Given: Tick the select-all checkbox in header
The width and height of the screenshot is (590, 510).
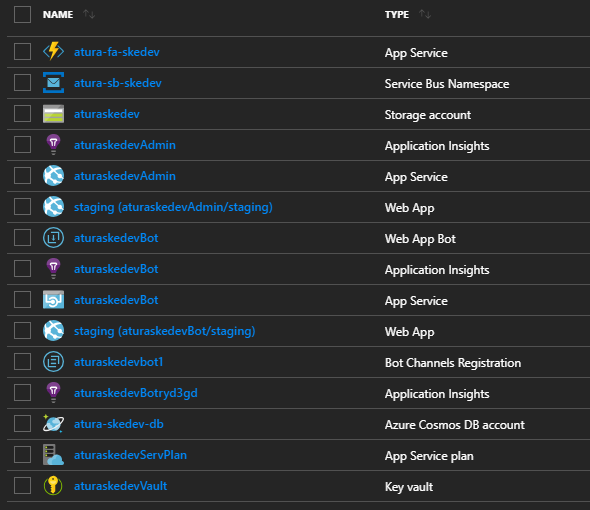Looking at the screenshot, I should pos(22,14).
